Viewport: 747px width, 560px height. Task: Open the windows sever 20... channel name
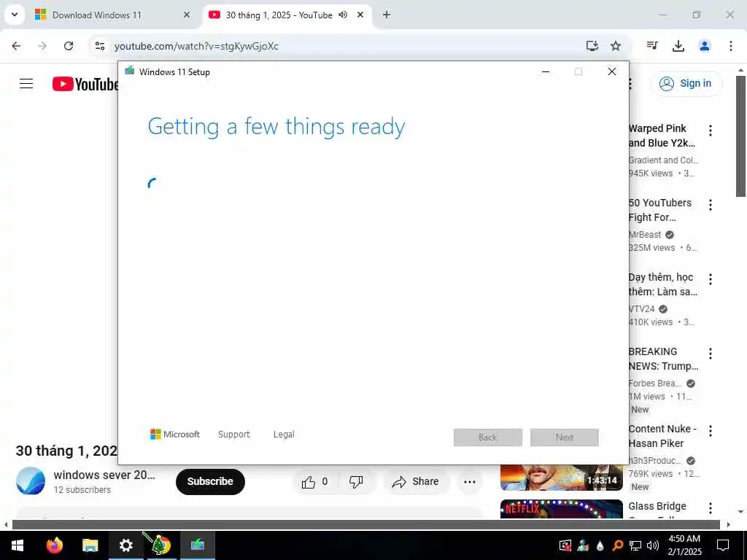click(x=104, y=475)
